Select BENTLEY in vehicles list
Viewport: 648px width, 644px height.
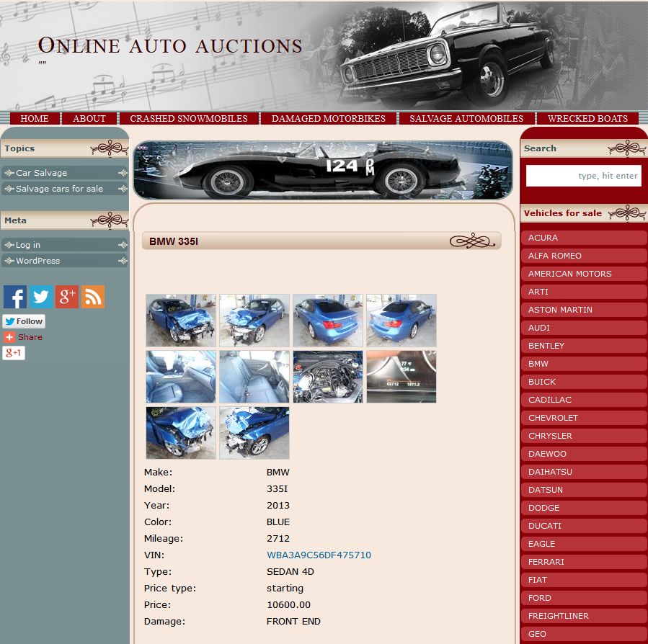coord(584,346)
